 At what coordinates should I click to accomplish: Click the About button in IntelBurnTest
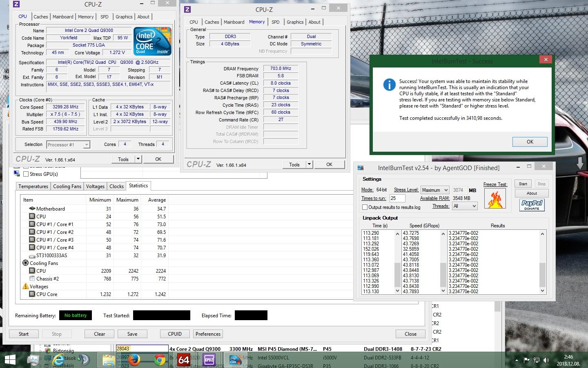click(532, 193)
